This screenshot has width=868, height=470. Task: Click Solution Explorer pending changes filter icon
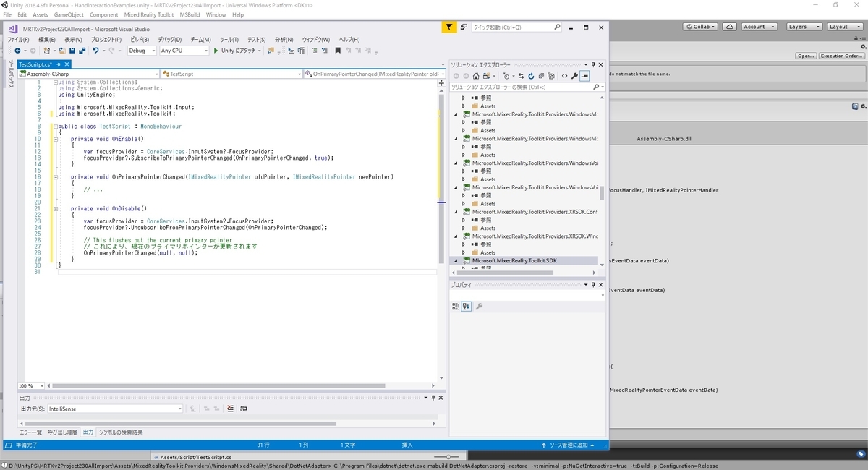(x=506, y=76)
